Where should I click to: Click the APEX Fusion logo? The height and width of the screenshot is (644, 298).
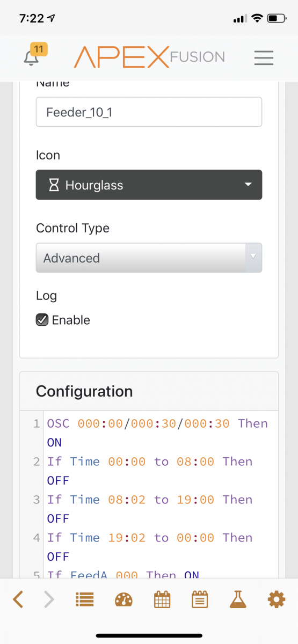pyautogui.click(x=149, y=57)
